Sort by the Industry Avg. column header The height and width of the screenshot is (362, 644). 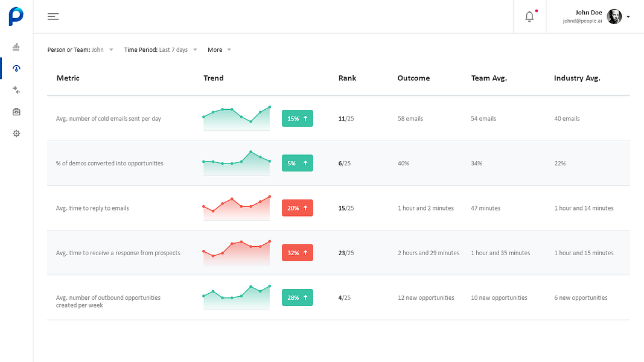click(577, 78)
